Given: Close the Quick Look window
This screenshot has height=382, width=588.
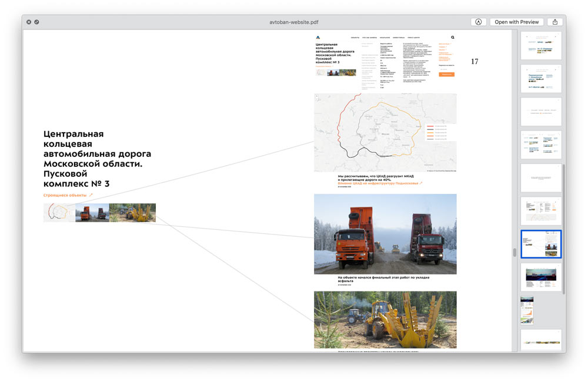Looking at the screenshot, I should click(29, 22).
